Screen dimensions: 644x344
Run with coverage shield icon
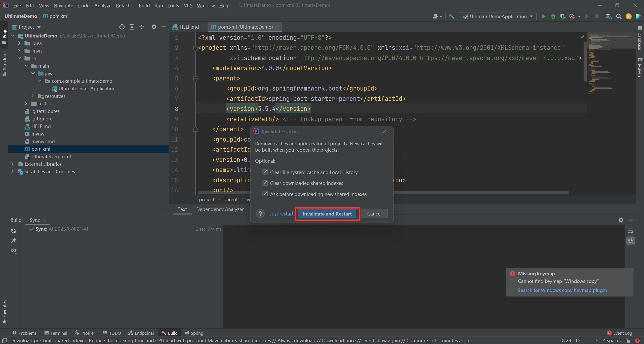coord(562,16)
